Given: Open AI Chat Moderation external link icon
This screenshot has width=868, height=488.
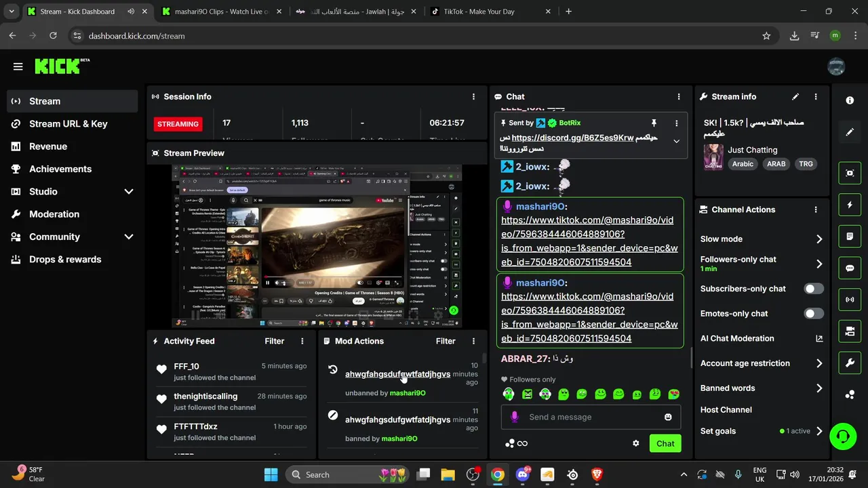Looking at the screenshot, I should (819, 338).
